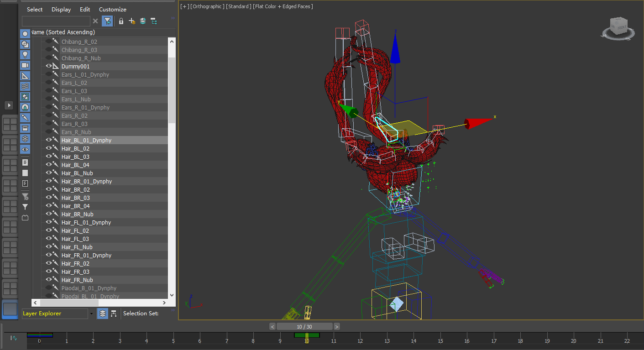644x350 pixels.
Task: Toggle the Display Shapes filter icon
Action: click(x=25, y=44)
